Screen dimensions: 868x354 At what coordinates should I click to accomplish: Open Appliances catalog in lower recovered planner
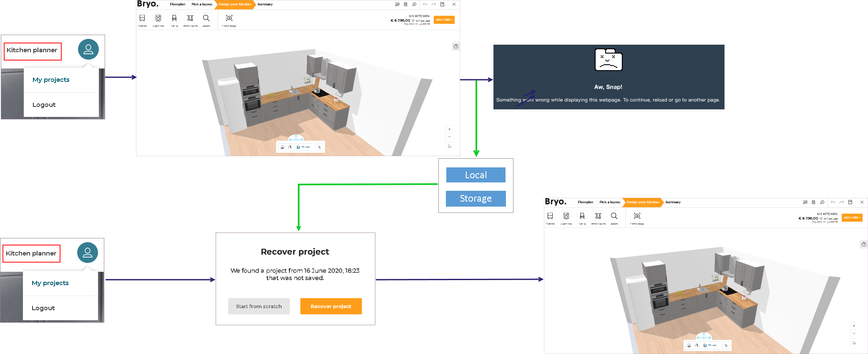566,216
